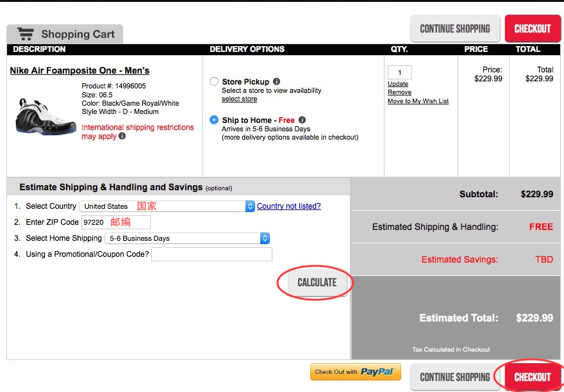Image resolution: width=564 pixels, height=392 pixels.
Task: Open info icon beside Store Pickup
Action: tap(276, 81)
